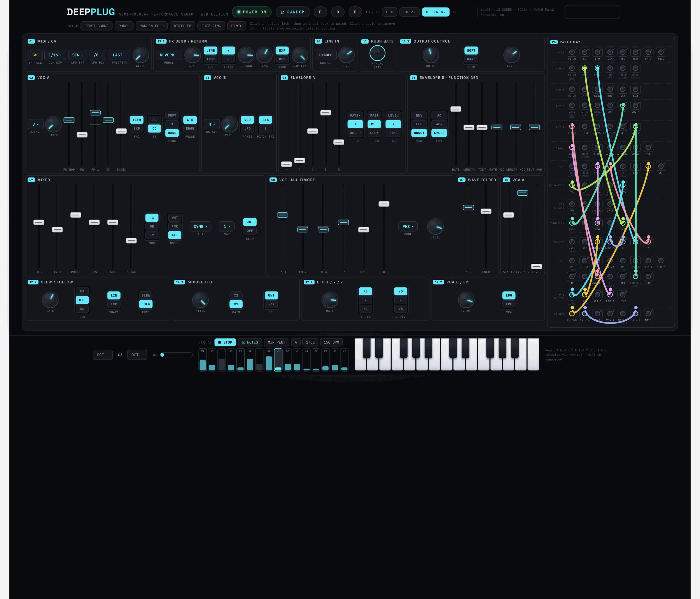Click the MIDI GATE output jack
Viewport: 700px width, 599px height.
[x=648, y=52]
